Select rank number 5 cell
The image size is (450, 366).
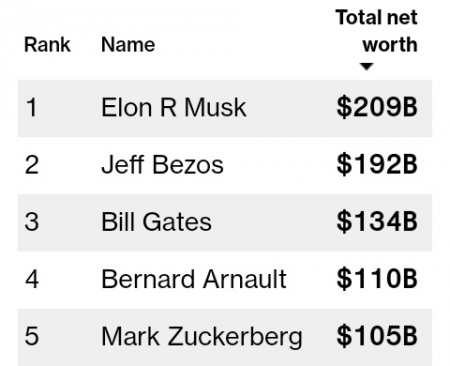(x=32, y=336)
